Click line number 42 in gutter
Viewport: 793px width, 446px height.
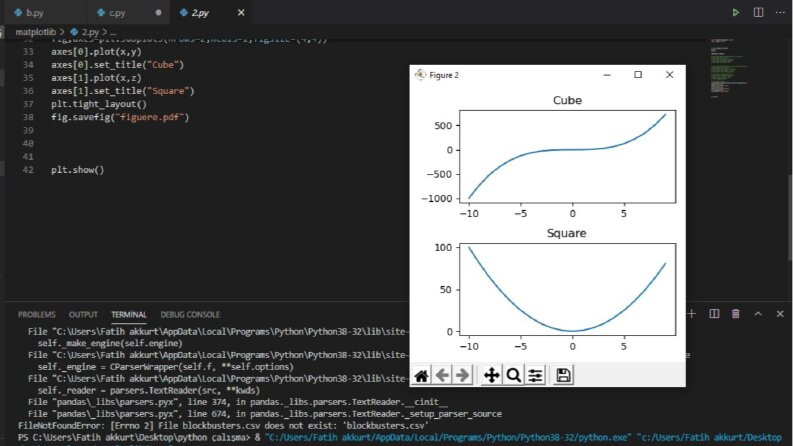click(28, 170)
